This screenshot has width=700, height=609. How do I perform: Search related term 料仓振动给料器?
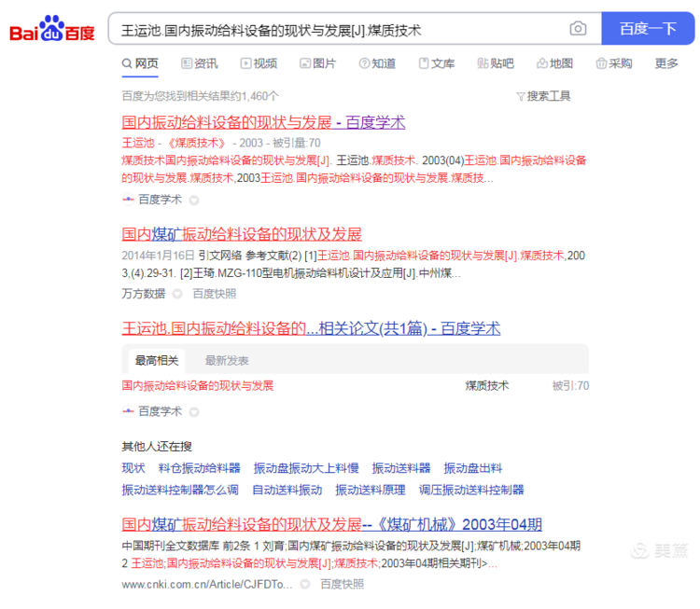pos(199,468)
